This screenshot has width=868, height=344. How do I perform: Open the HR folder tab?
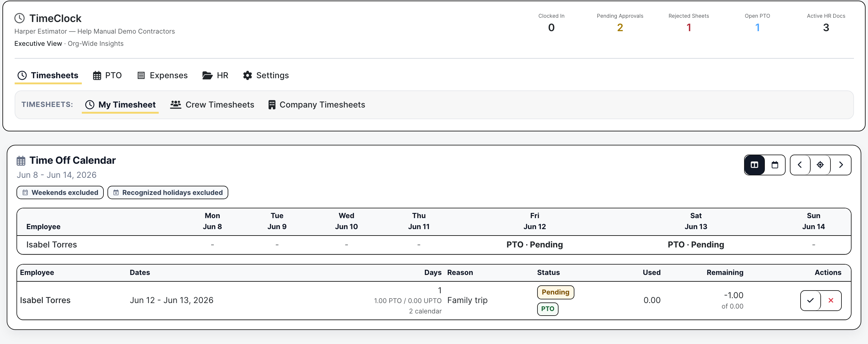[x=215, y=75]
